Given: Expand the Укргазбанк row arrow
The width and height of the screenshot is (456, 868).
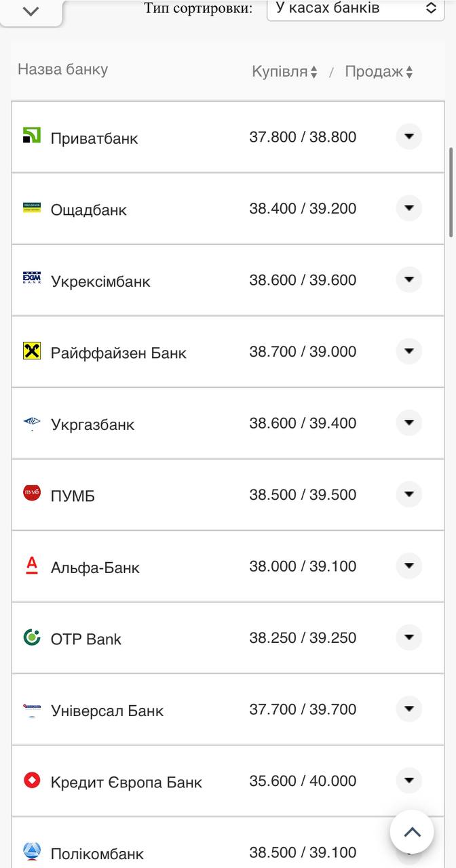Looking at the screenshot, I should click(x=408, y=422).
